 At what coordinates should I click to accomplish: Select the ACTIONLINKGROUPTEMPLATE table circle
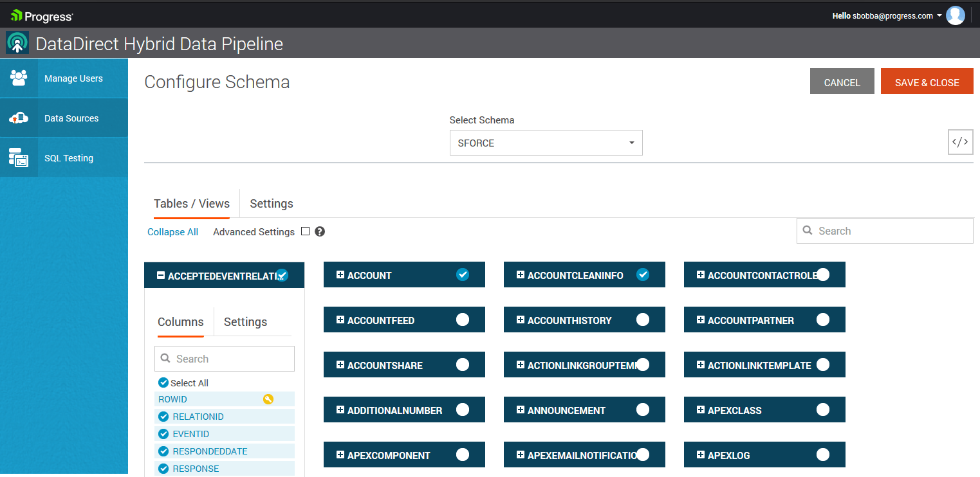(x=643, y=364)
